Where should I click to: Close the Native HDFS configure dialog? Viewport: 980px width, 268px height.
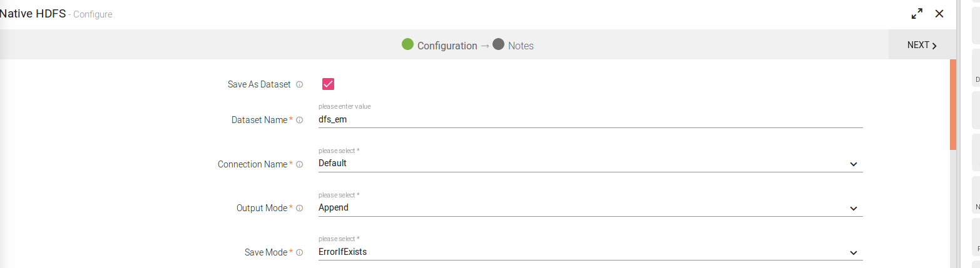pyautogui.click(x=939, y=14)
